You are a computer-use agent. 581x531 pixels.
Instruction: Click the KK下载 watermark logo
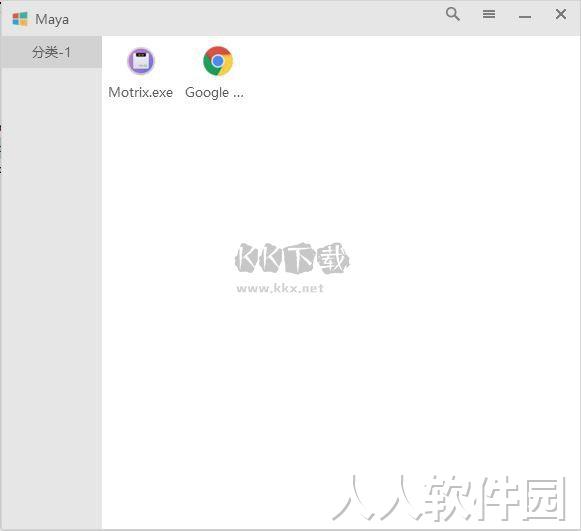pyautogui.click(x=292, y=258)
